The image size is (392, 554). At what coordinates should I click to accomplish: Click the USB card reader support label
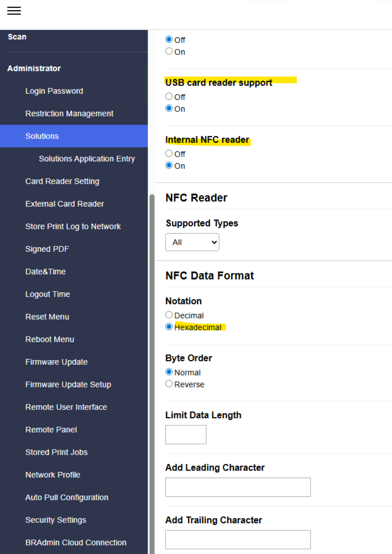(x=219, y=83)
